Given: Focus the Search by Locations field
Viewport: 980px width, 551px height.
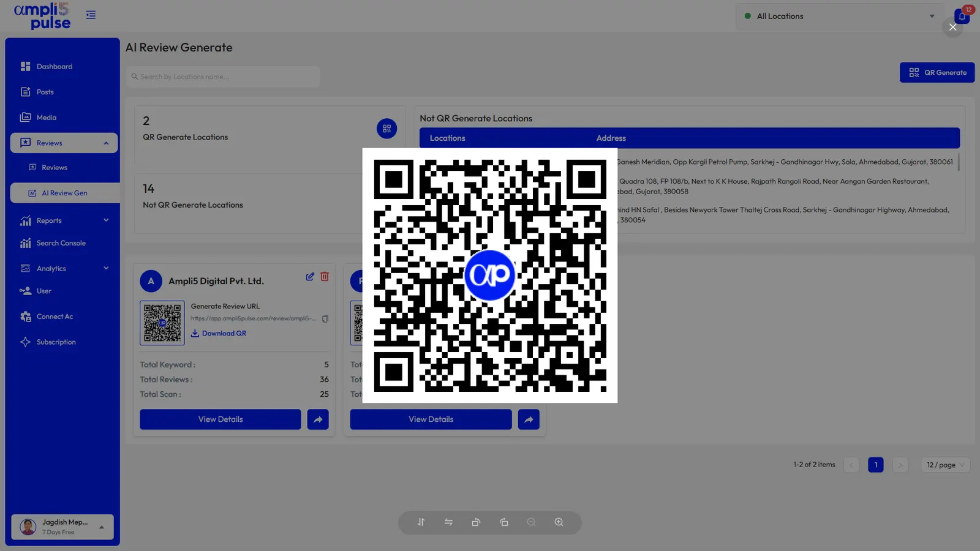Looking at the screenshot, I should pos(223,77).
